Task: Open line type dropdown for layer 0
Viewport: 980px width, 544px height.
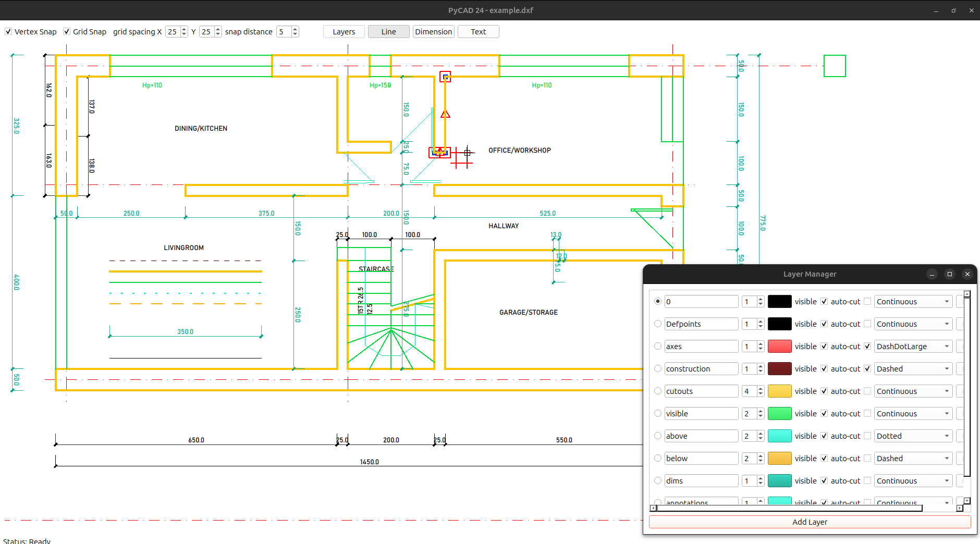Action: (913, 301)
